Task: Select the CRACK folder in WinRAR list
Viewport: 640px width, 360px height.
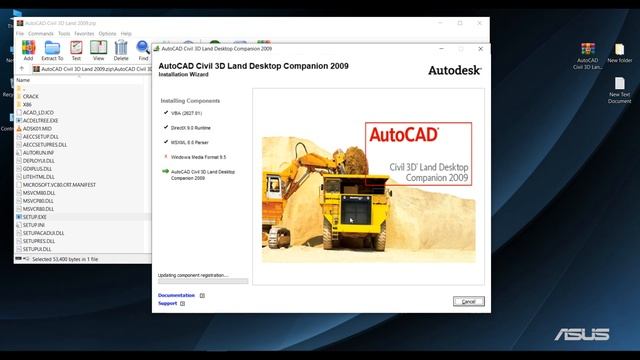Action: click(x=31, y=96)
